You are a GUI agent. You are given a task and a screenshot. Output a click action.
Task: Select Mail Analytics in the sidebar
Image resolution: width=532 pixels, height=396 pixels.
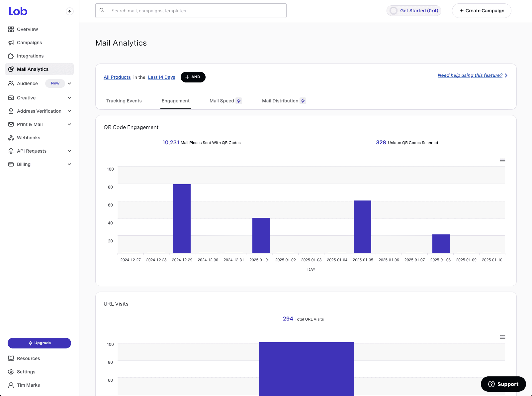(39, 69)
